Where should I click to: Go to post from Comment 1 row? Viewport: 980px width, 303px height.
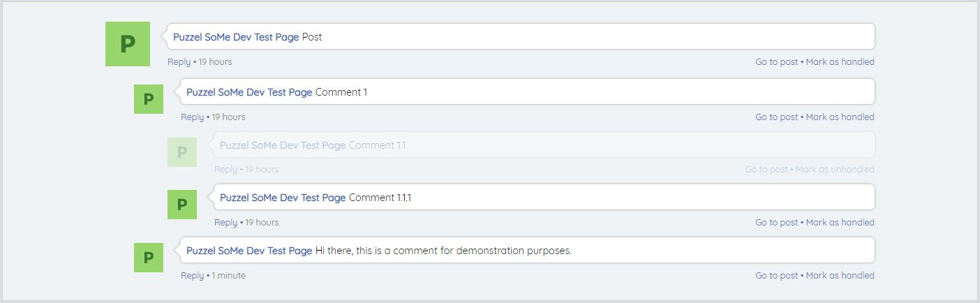click(x=776, y=117)
